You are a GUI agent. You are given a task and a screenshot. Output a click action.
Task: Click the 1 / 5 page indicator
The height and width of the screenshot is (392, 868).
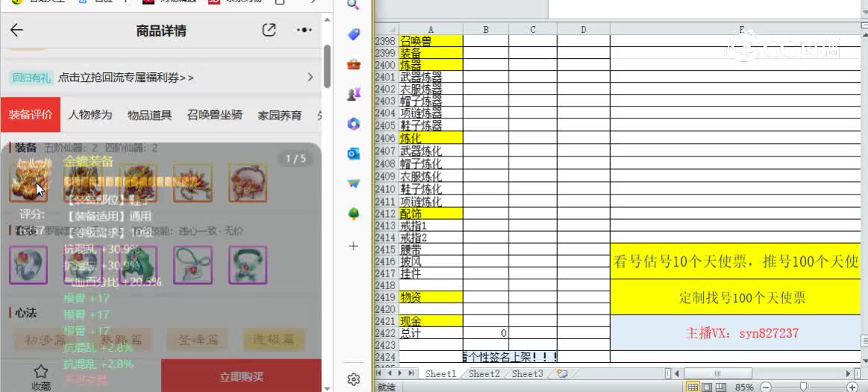pos(295,159)
